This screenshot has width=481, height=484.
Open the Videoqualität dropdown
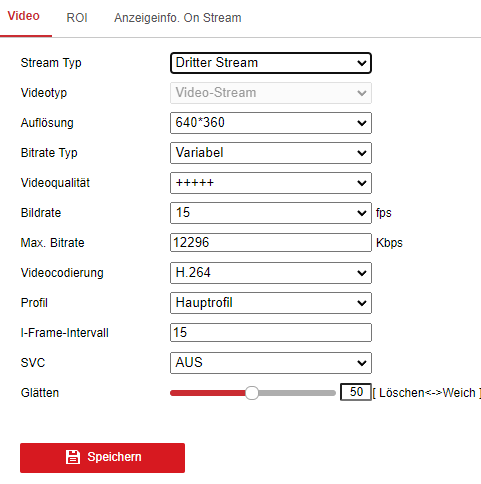(271, 183)
